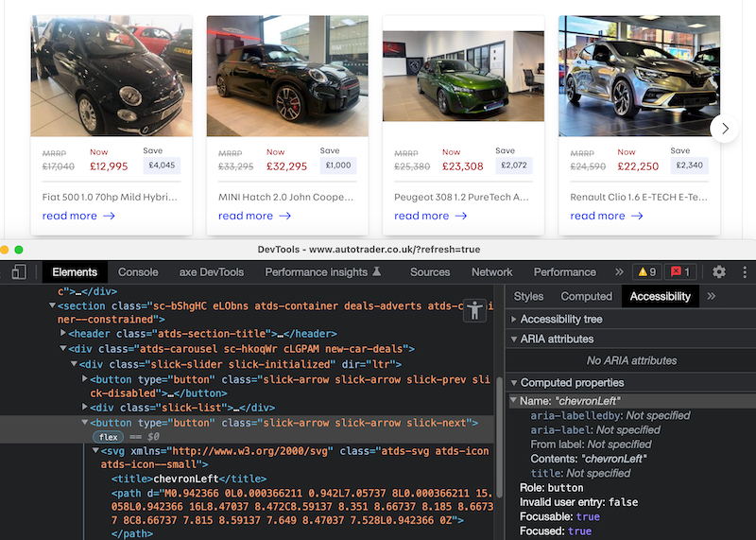Viewport: 756px width, 540px height.
Task: Switch to the Sources tab
Action: pos(430,272)
